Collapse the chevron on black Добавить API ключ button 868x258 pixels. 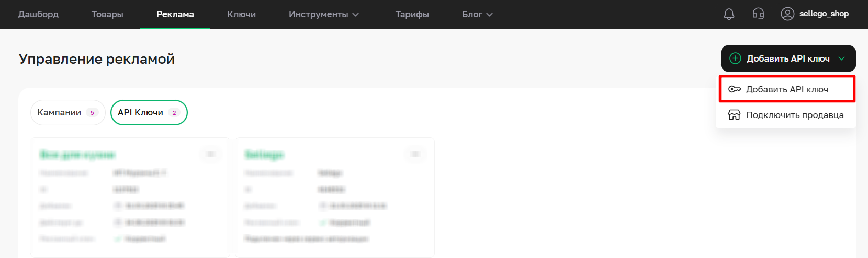tap(841, 58)
